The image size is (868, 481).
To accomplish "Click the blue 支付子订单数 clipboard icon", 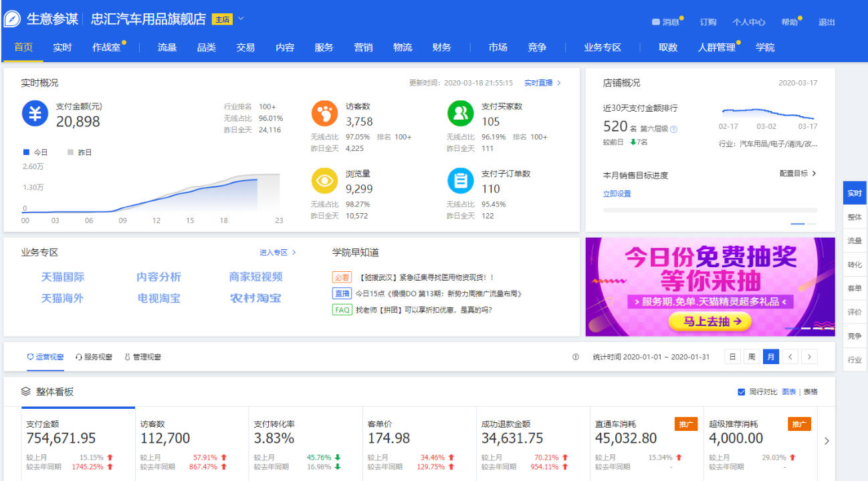I will click(460, 180).
